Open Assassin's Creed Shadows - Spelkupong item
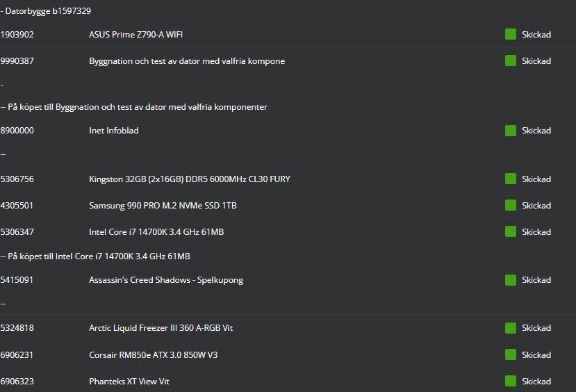 [x=165, y=280]
